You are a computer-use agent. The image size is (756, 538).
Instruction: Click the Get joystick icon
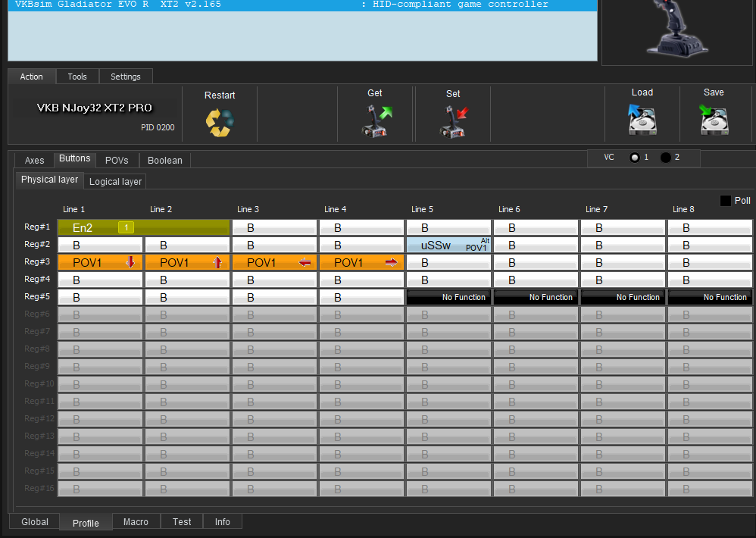click(376, 120)
